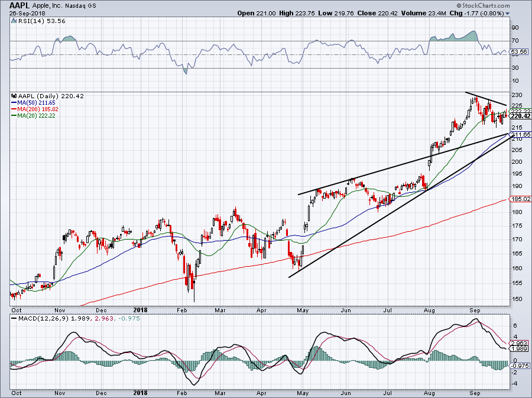Click the 10 level on RSI axis
This screenshot has width=532, height=398.
(x=515, y=81)
